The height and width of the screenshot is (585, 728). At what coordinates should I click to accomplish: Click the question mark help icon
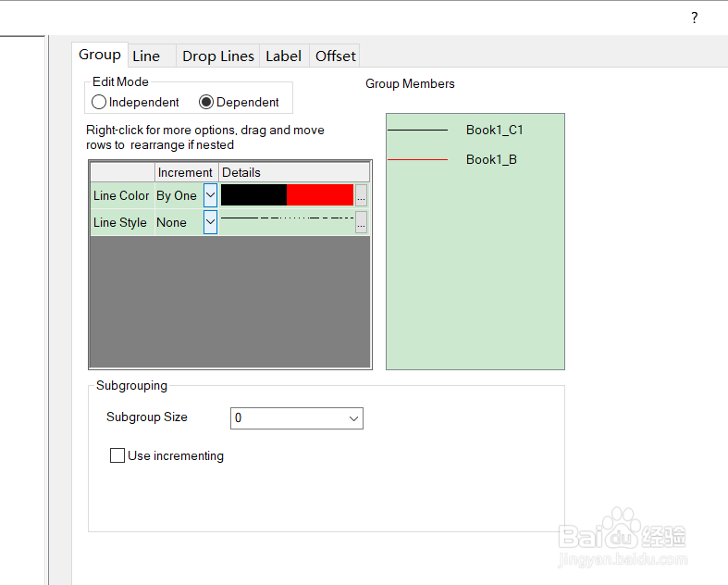(694, 18)
